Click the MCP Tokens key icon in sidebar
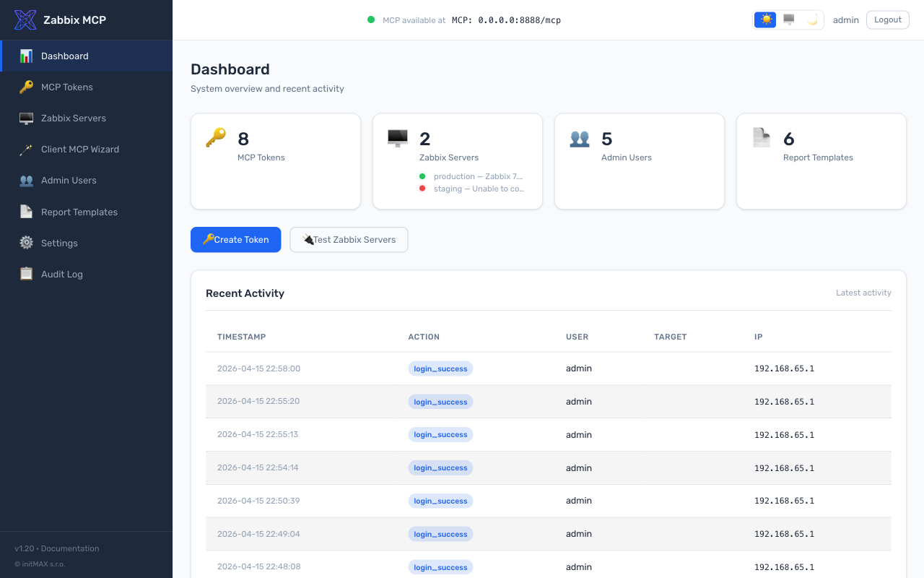The height and width of the screenshot is (578, 924). click(26, 87)
